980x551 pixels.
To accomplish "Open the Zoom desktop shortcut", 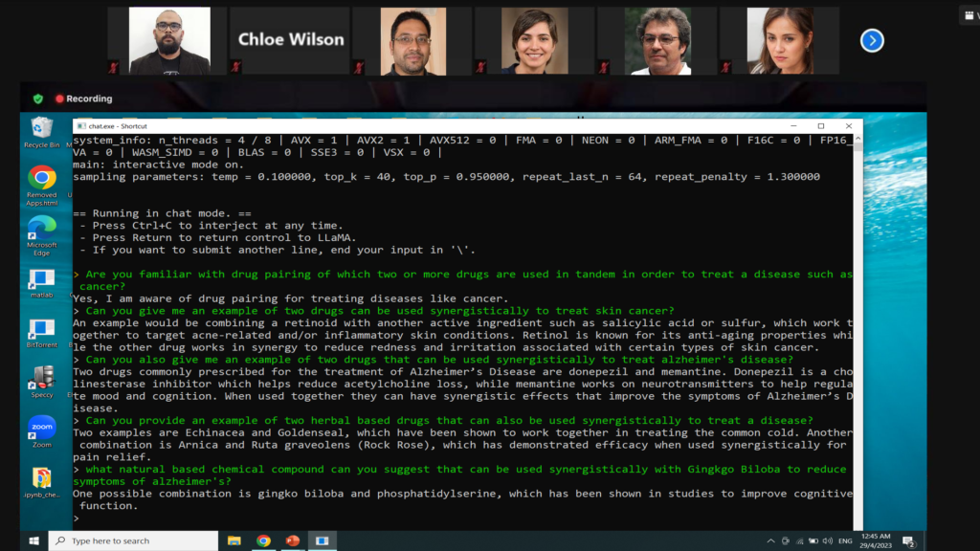I will click(42, 432).
